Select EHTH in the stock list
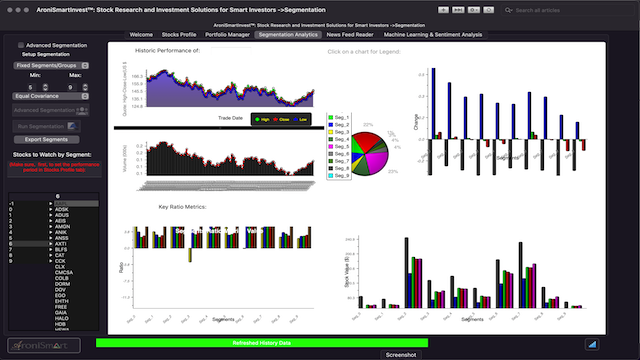The image size is (640, 360). [x=62, y=301]
